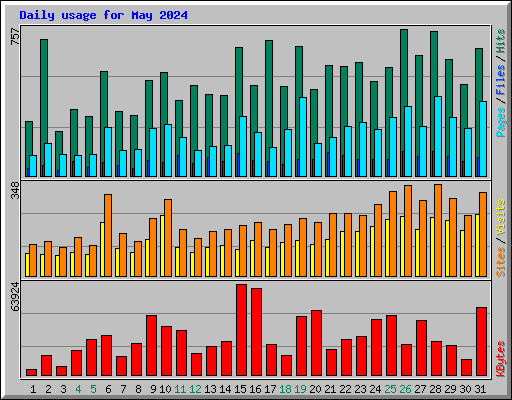The width and height of the screenshot is (512, 400).
Task: Click day 29 on the x-axis
Action: [450, 389]
